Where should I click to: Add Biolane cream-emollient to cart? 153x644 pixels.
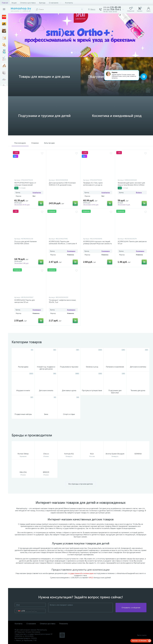[x=144, y=203]
